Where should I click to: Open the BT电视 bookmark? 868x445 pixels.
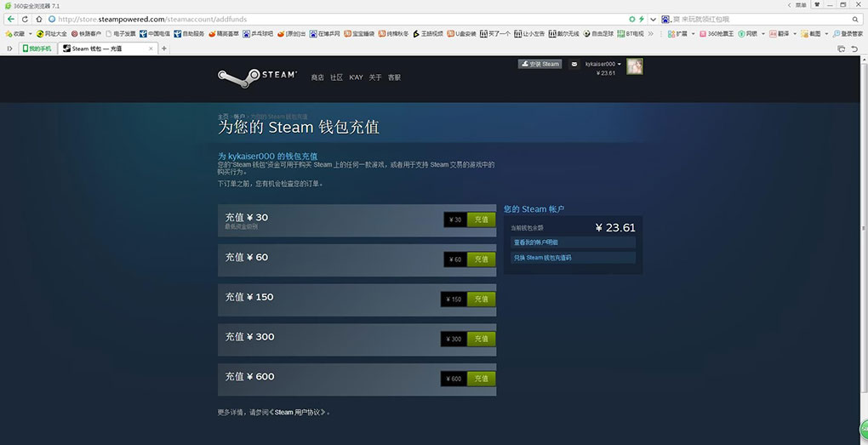pos(631,34)
